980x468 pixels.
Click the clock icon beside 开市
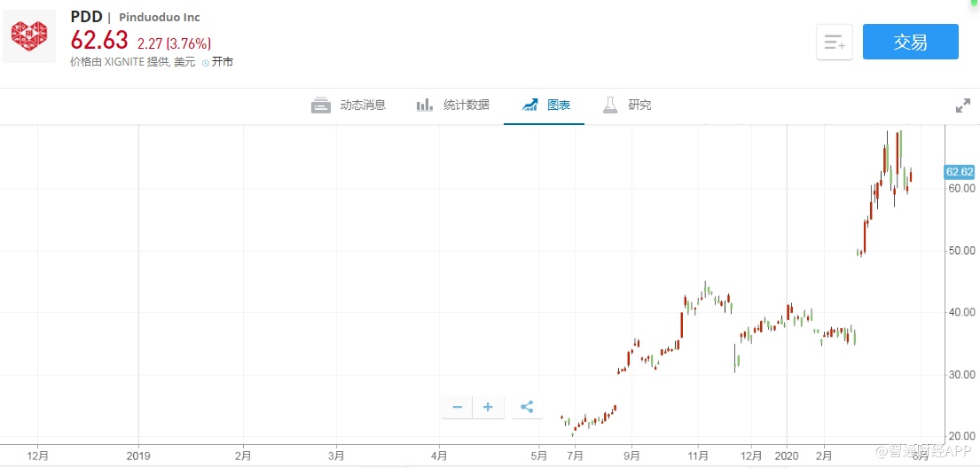point(205,62)
